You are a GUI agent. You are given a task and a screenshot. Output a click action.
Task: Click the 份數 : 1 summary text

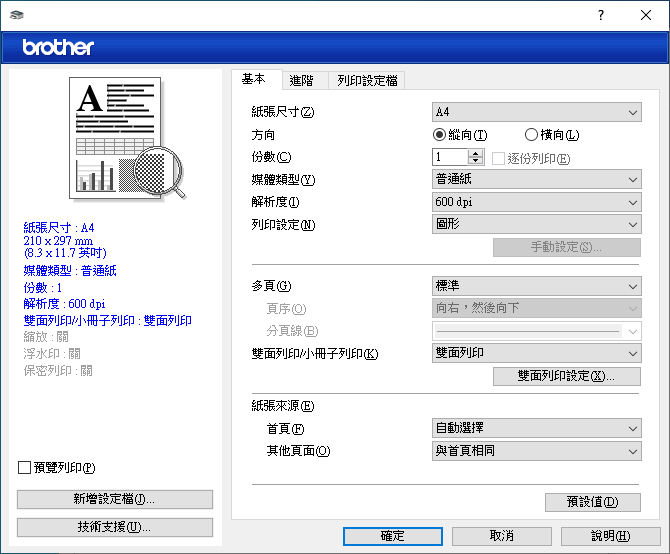coord(42,287)
